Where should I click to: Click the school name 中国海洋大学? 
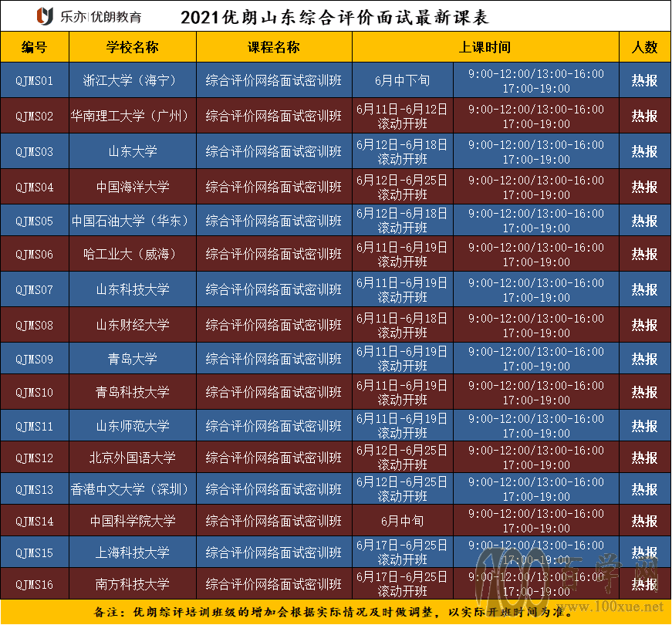click(x=133, y=187)
